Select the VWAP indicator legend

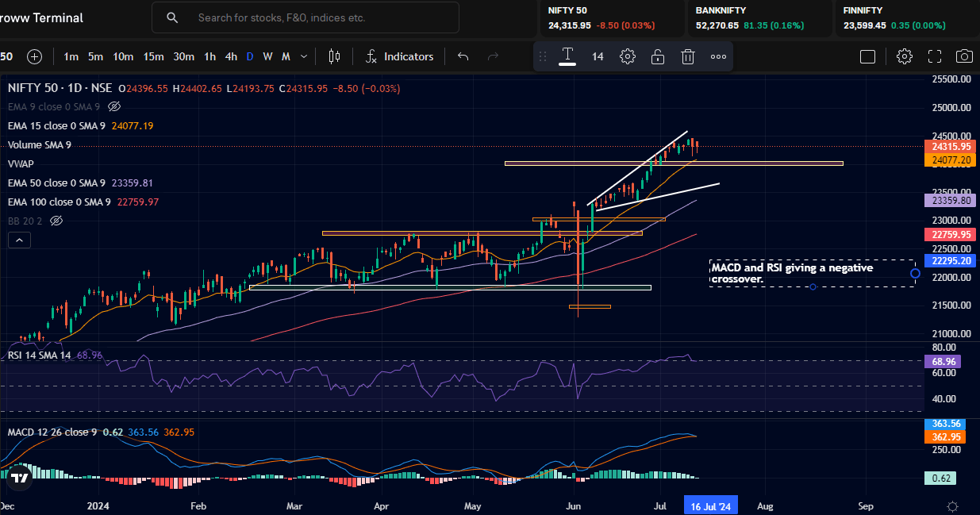pos(21,163)
